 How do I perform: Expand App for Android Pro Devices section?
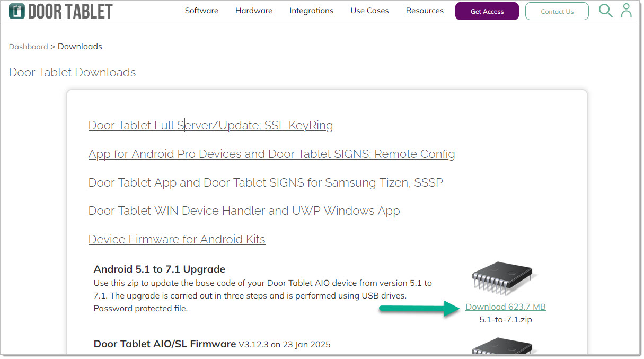271,154
